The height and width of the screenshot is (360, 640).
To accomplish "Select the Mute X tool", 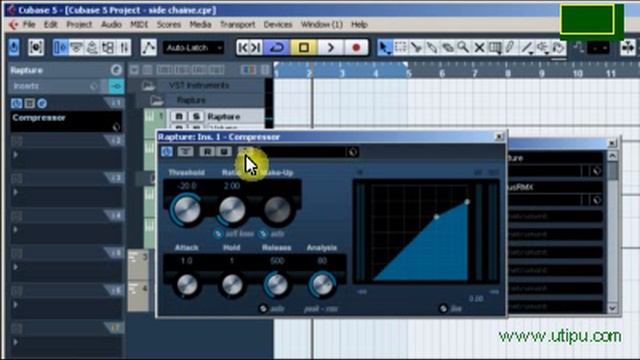I will [479, 48].
